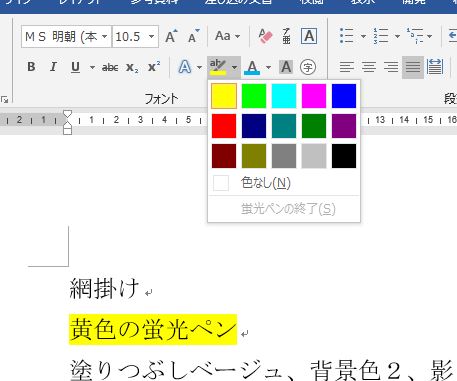
Task: Select bright blue highlight swatch
Action: [x=344, y=96]
